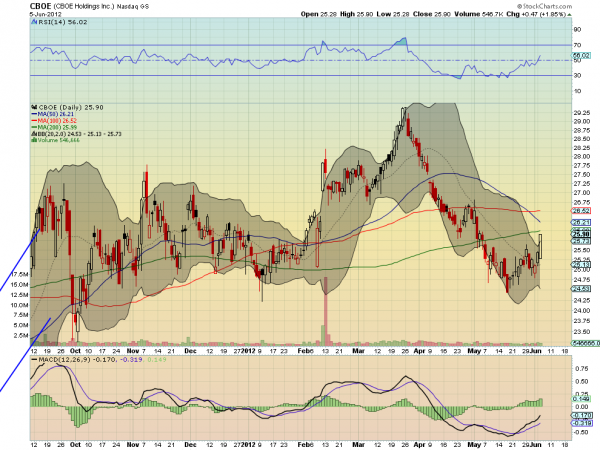Click the -0.50 MACD axis label
The height and width of the screenshot is (450, 600).
point(581,432)
